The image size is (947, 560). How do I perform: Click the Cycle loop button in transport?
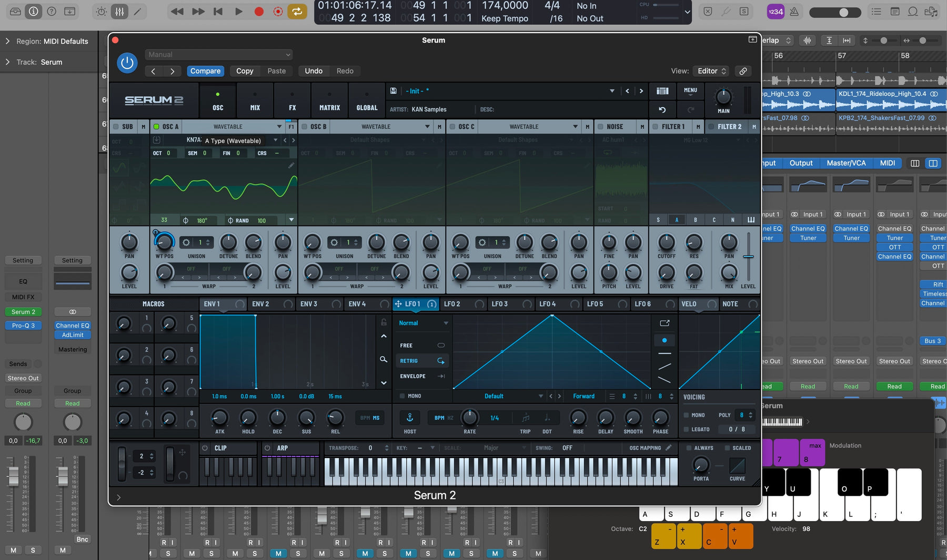click(x=297, y=11)
